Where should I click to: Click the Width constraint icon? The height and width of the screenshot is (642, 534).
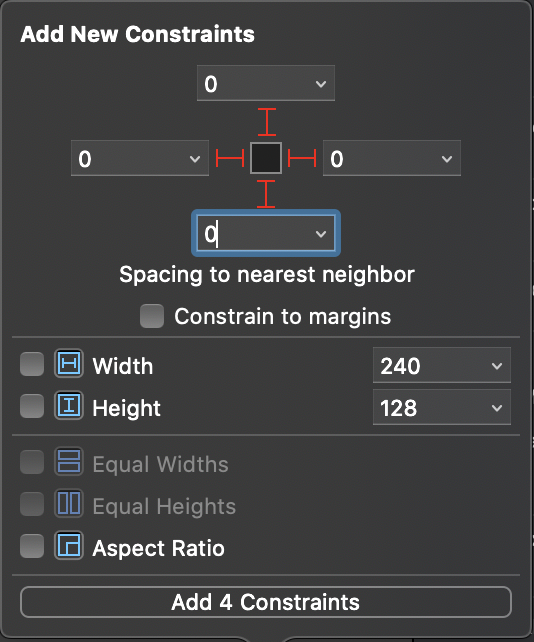coord(69,363)
